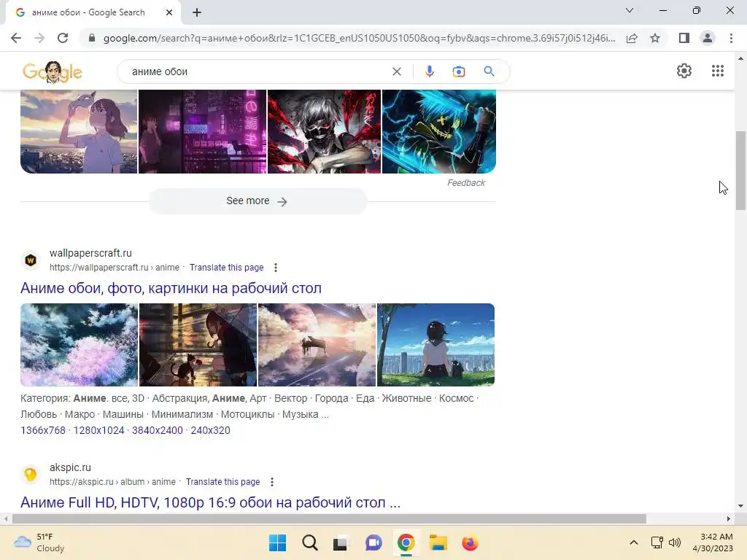
Task: Show hidden system tray icons
Action: click(x=634, y=542)
